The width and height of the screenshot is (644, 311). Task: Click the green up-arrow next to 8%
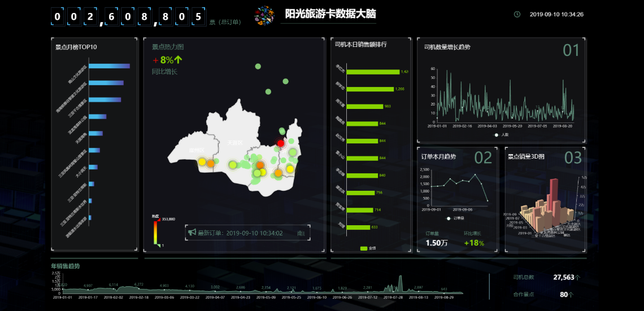coord(178,60)
